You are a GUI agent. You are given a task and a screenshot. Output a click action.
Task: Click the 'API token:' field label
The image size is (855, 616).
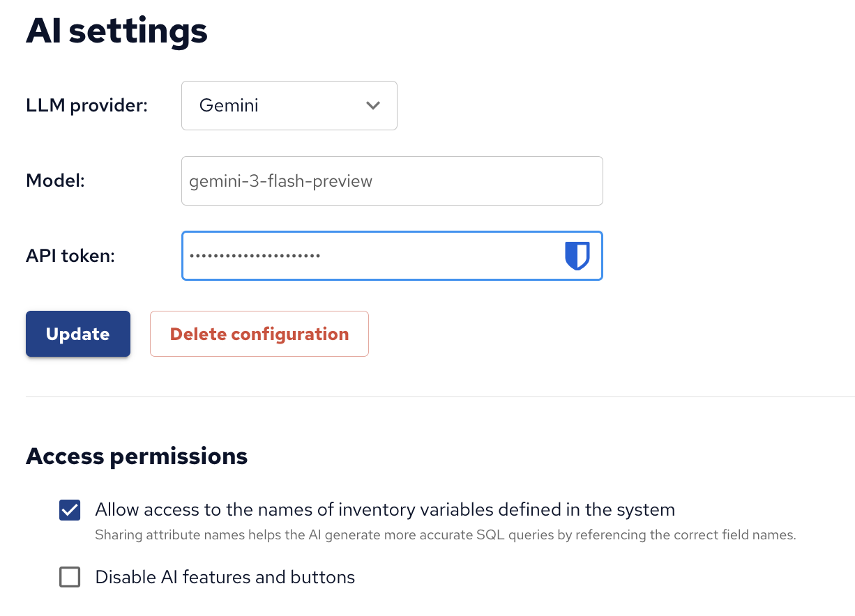pos(70,256)
